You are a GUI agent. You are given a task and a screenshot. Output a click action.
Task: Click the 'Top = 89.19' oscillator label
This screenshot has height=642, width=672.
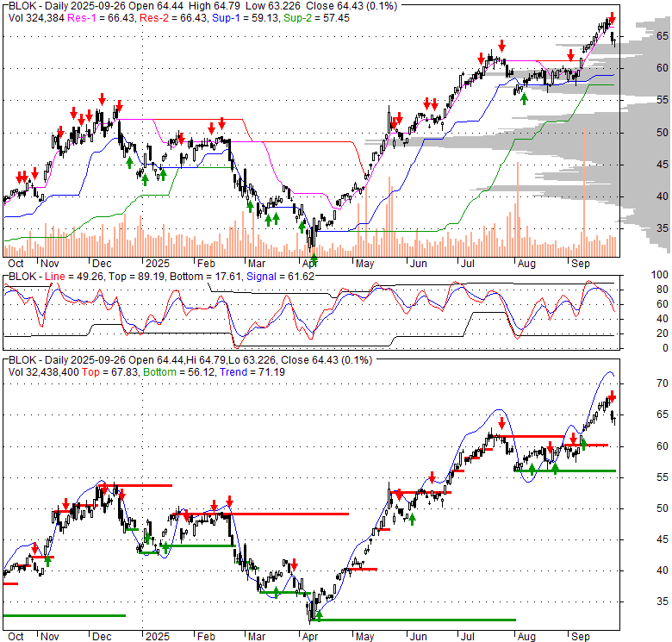136,277
